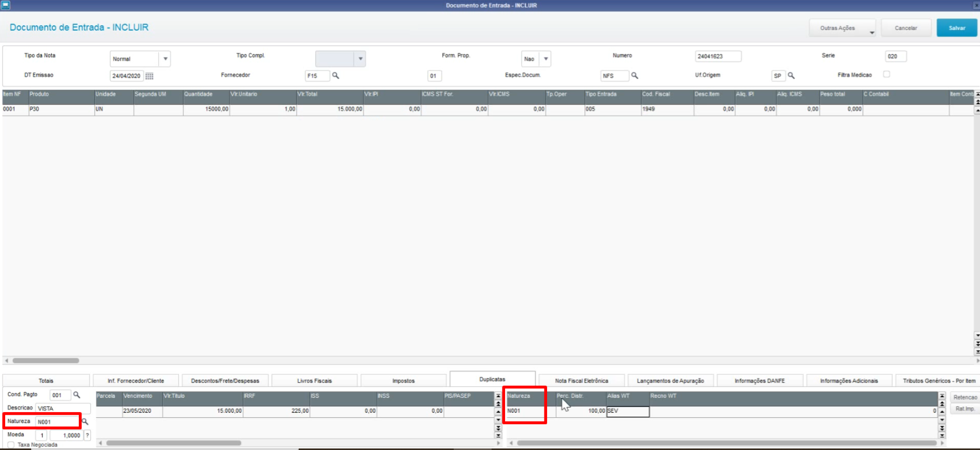Click the Rat.Imp. button
Image resolution: width=980 pixels, height=450 pixels.
(x=965, y=409)
